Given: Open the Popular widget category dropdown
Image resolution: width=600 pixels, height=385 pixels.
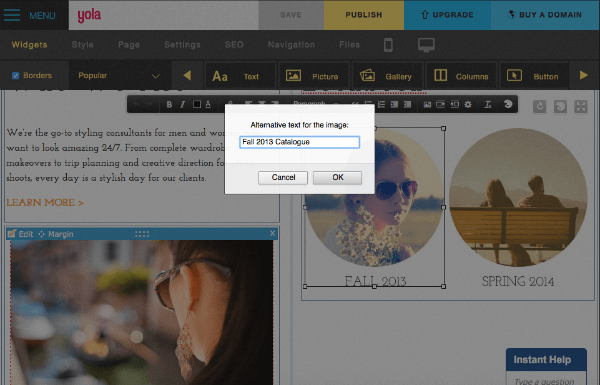Looking at the screenshot, I should point(119,75).
